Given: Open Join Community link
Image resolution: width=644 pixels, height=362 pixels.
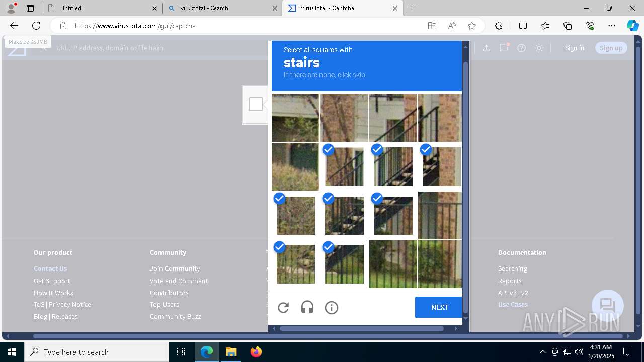Looking at the screenshot, I should (x=175, y=268).
